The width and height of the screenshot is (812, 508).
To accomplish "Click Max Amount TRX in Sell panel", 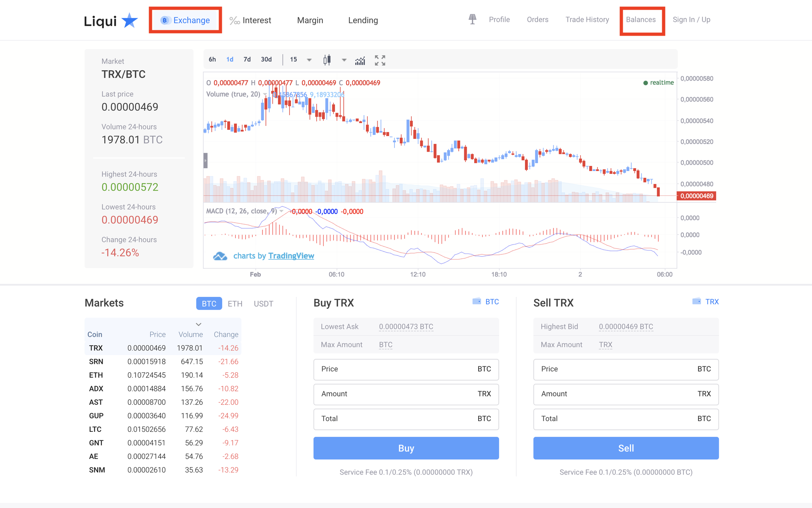I will point(605,344).
